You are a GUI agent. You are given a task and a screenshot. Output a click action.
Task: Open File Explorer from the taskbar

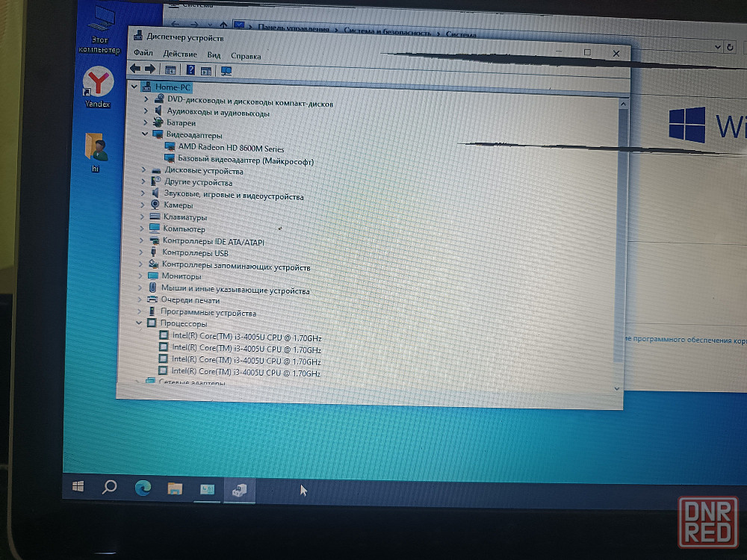[175, 489]
